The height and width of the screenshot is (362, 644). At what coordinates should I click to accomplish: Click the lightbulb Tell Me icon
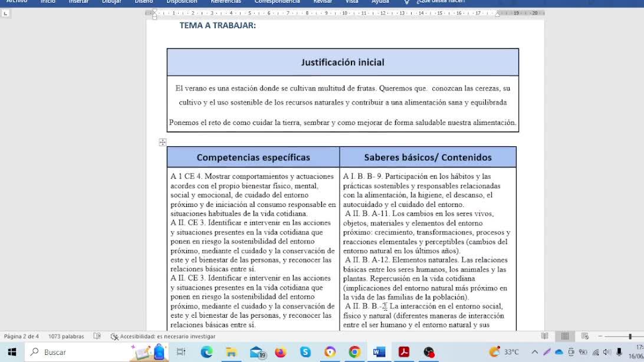(406, 2)
